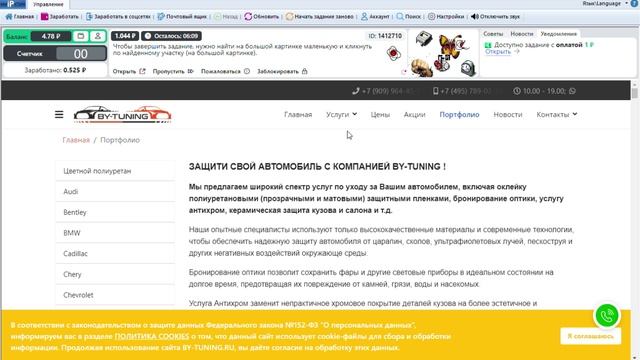Select Bentley in the sidebar list

(x=115, y=212)
